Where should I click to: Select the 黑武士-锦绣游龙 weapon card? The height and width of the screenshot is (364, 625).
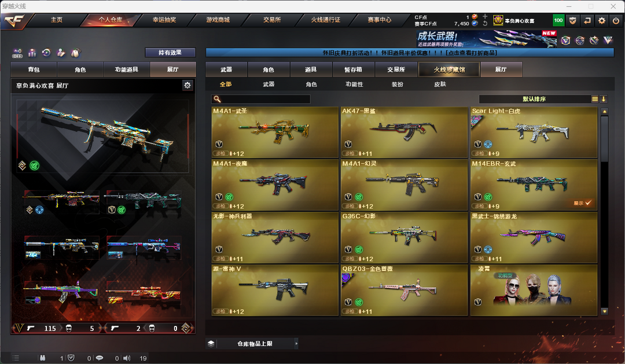coord(534,238)
